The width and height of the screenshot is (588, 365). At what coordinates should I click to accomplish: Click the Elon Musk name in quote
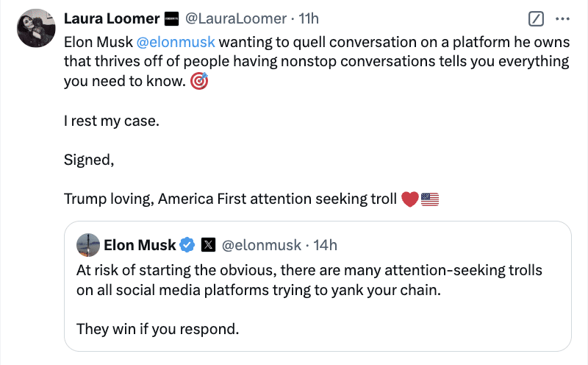click(140, 245)
